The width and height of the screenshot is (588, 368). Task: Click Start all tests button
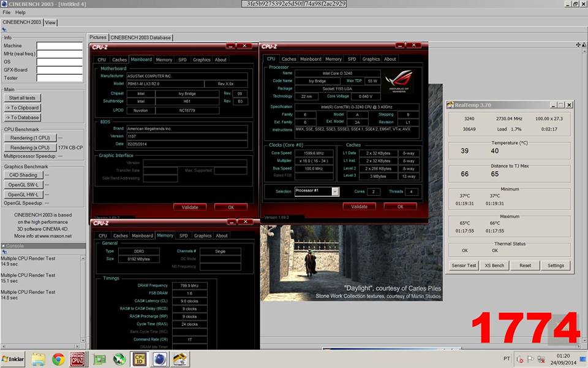click(22, 98)
